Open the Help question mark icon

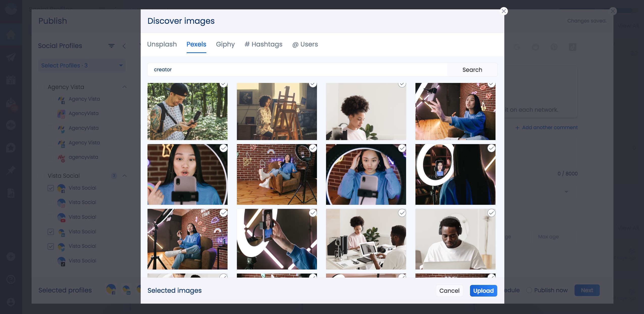tap(11, 279)
